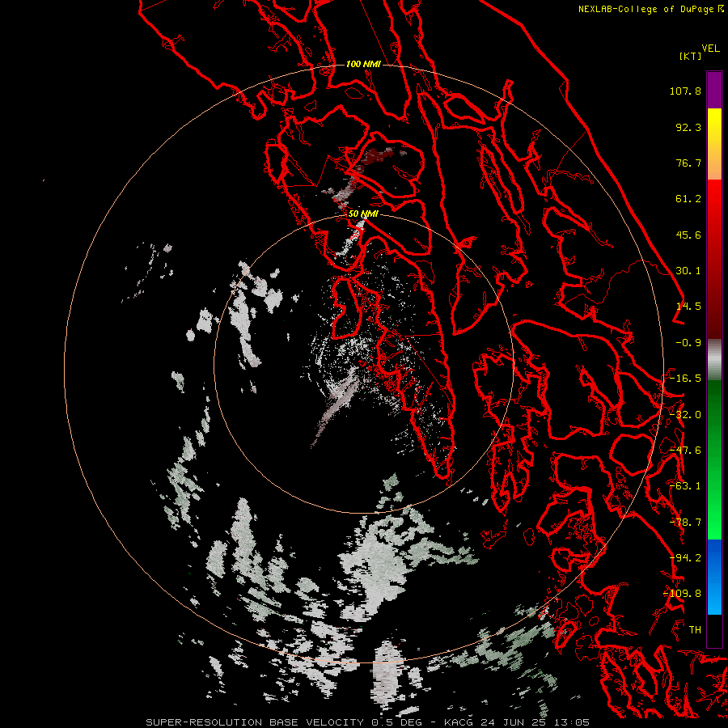Click the 45.6 velocity scale value
The width and height of the screenshot is (728, 728).
(x=688, y=235)
